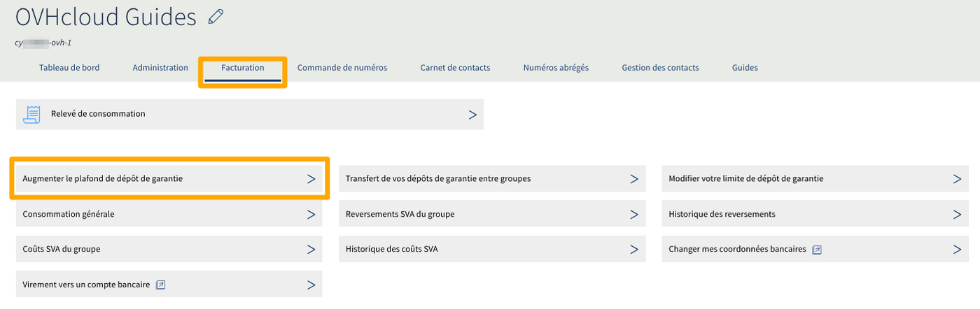Click the pencil edit icon beside OVHcloud Guides
This screenshot has height=309, width=980.
point(216,17)
